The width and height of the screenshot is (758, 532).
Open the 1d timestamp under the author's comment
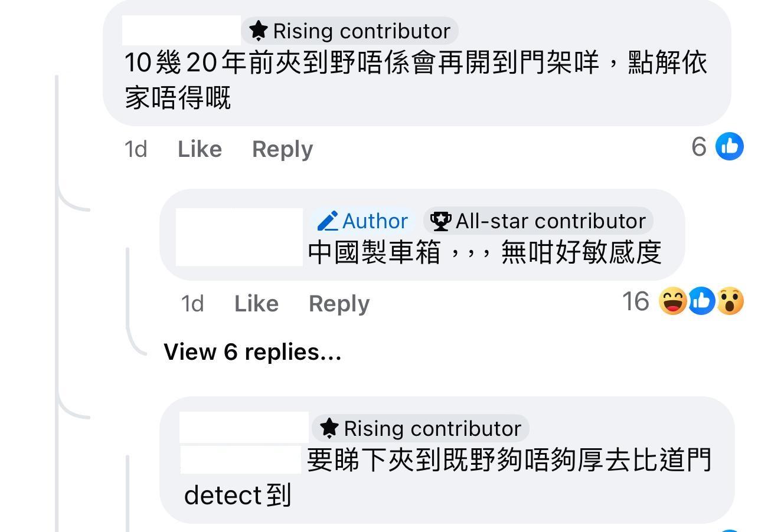pyautogui.click(x=192, y=304)
